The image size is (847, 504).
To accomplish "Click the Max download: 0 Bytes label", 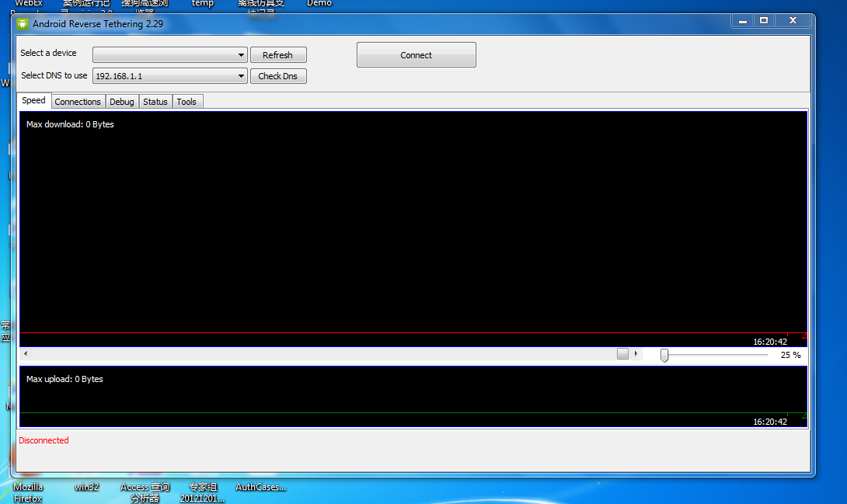I will coord(70,124).
